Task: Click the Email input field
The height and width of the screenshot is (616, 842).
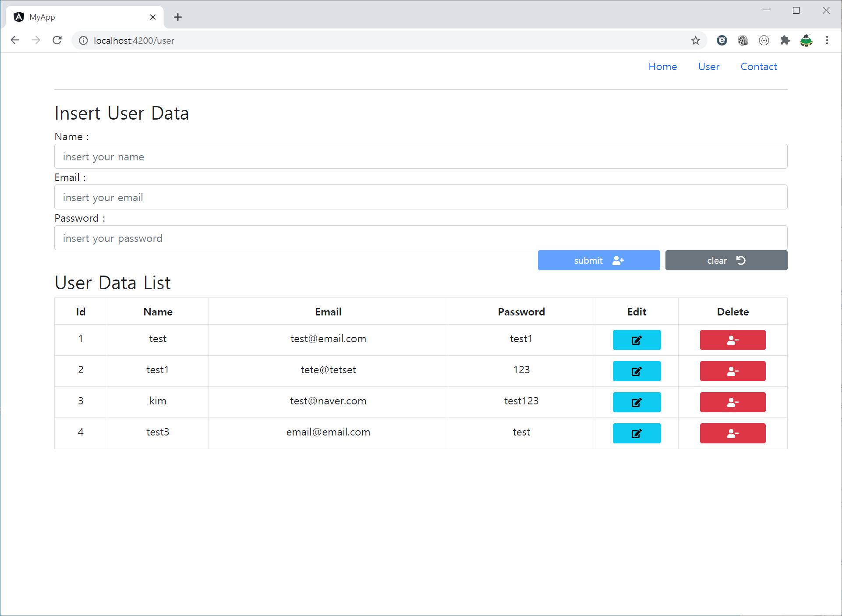Action: tap(421, 197)
